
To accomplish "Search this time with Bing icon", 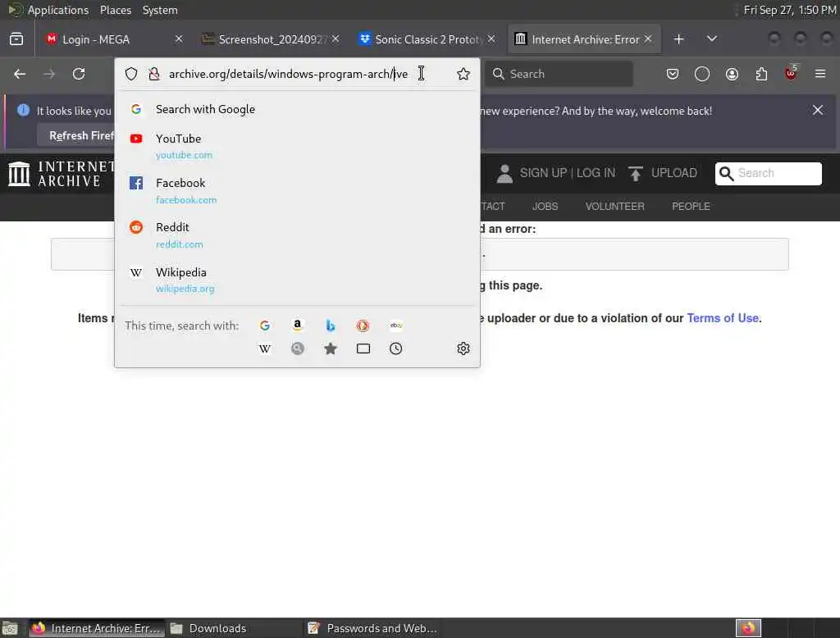I will pyautogui.click(x=331, y=326).
